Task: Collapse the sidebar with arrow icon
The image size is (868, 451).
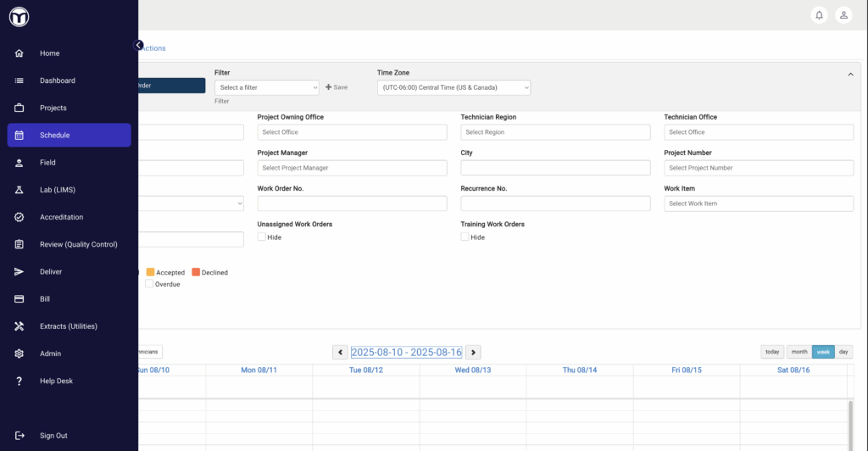Action: coord(138,45)
